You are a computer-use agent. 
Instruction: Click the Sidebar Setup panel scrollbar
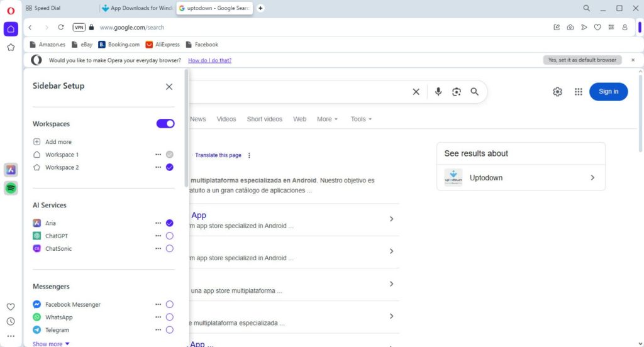pos(186,128)
